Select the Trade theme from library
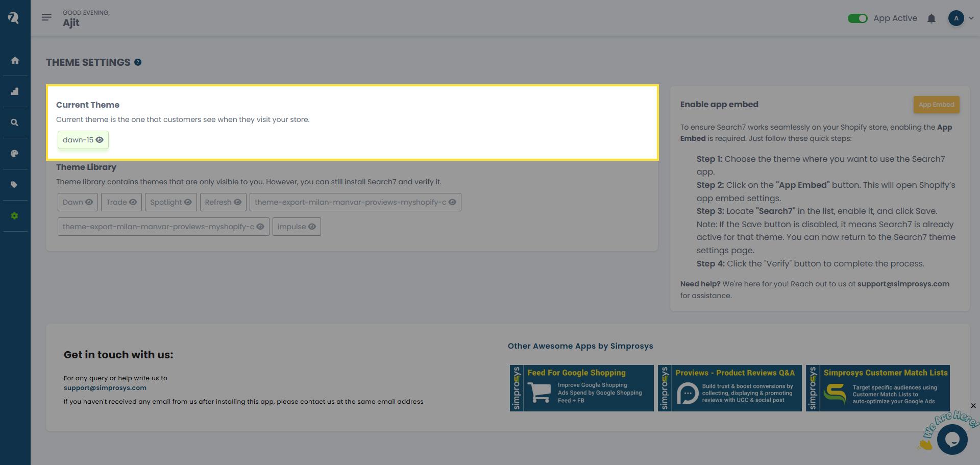The width and height of the screenshot is (980, 465). 121,202
